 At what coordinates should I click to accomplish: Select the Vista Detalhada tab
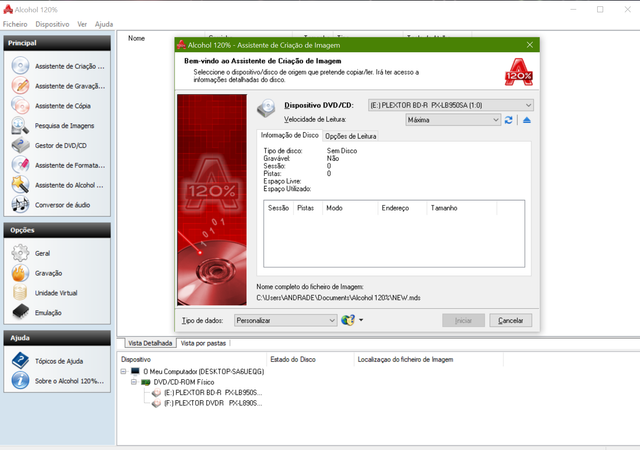(x=150, y=343)
